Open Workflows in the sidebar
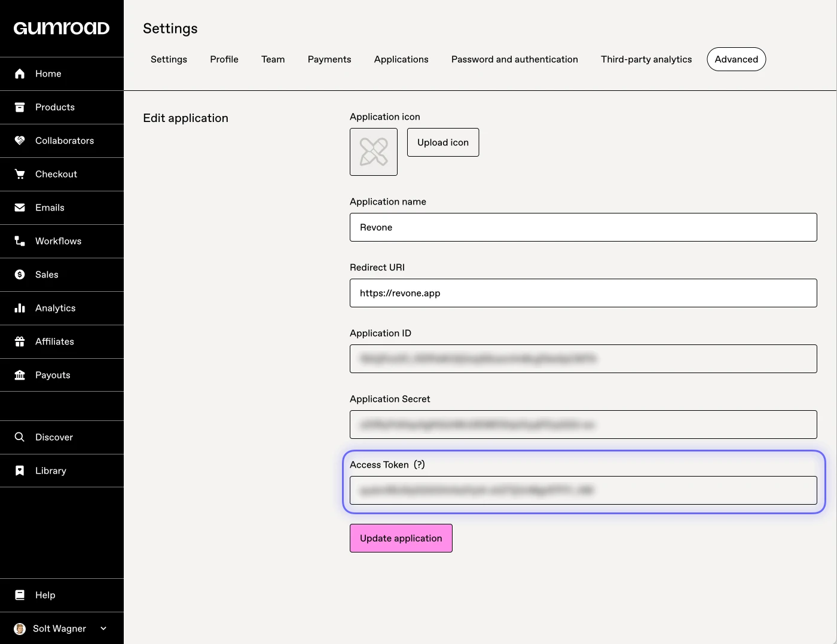 pyautogui.click(x=62, y=241)
